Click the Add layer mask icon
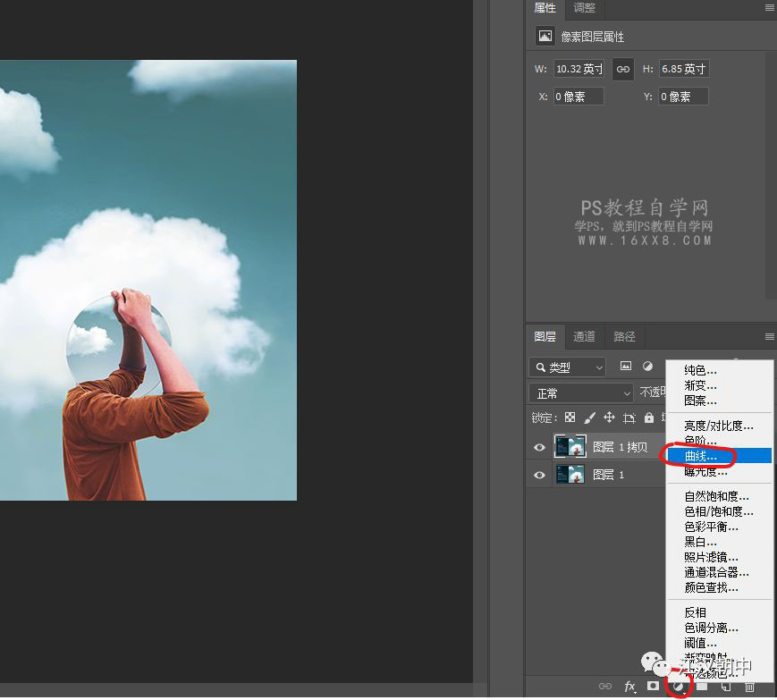777x700 pixels. pyautogui.click(x=653, y=687)
